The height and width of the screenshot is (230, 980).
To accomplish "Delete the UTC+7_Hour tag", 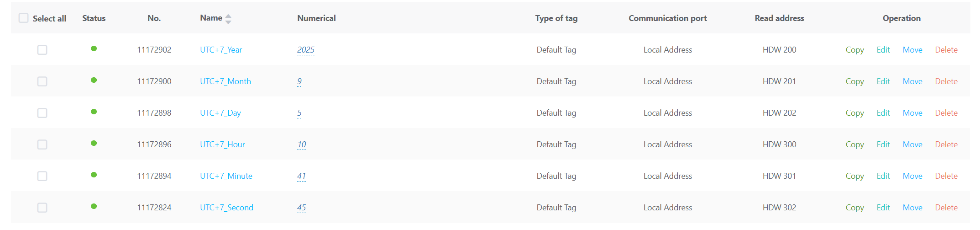I will [x=946, y=144].
